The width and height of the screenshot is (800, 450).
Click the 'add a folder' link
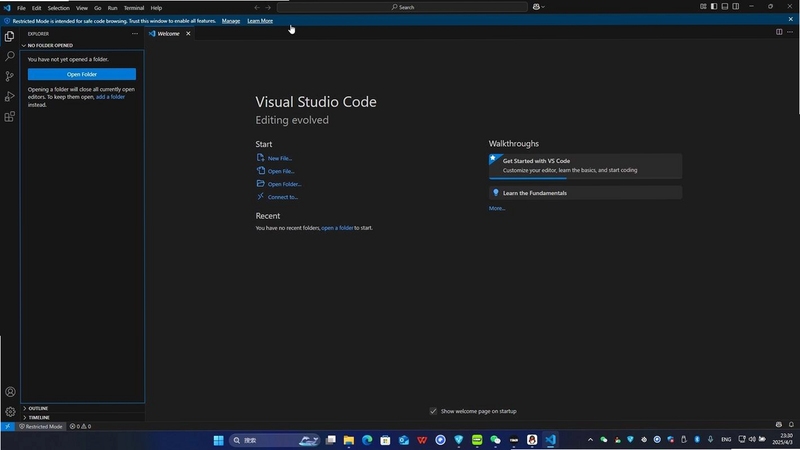[110, 97]
